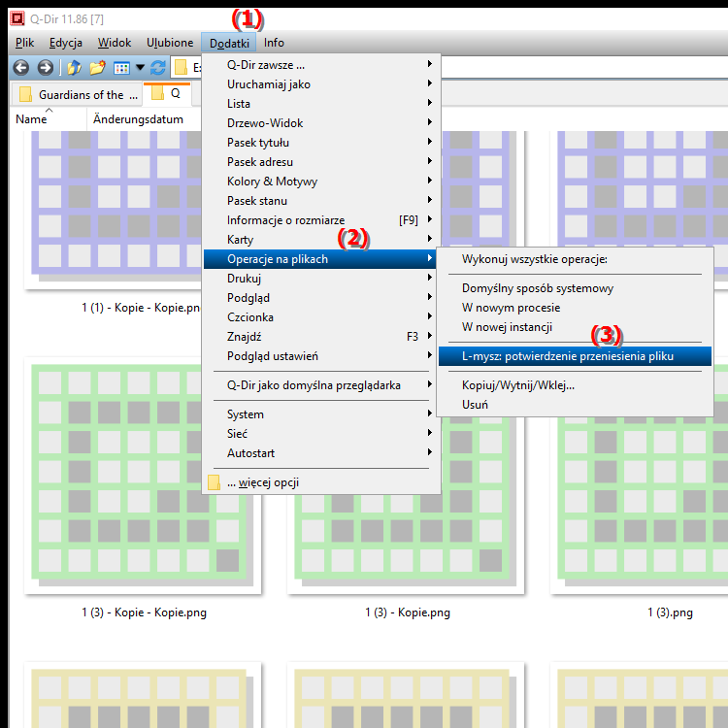Image resolution: width=728 pixels, height=728 pixels.
Task: Open the 'Podgląd' menu entry
Action: click(x=321, y=298)
